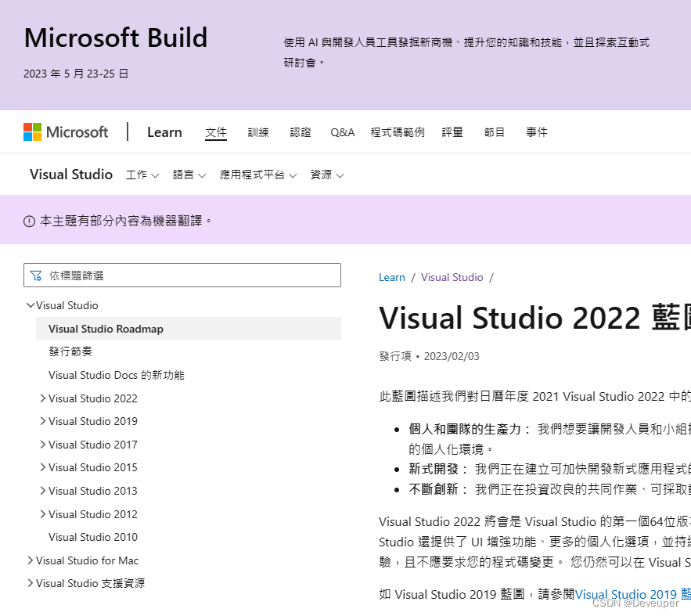Open the 資源 dropdown menu
This screenshot has height=616, width=691.
click(326, 175)
